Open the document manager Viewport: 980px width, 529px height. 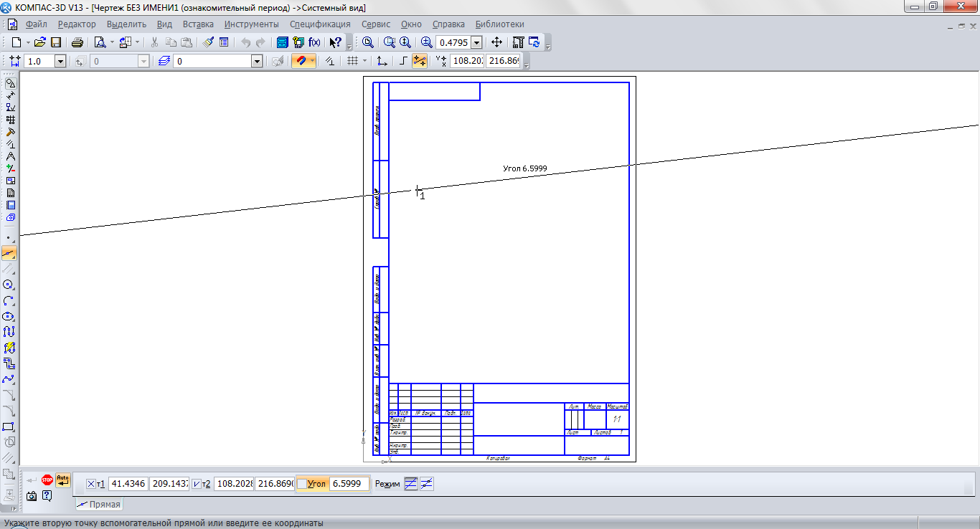pos(283,42)
